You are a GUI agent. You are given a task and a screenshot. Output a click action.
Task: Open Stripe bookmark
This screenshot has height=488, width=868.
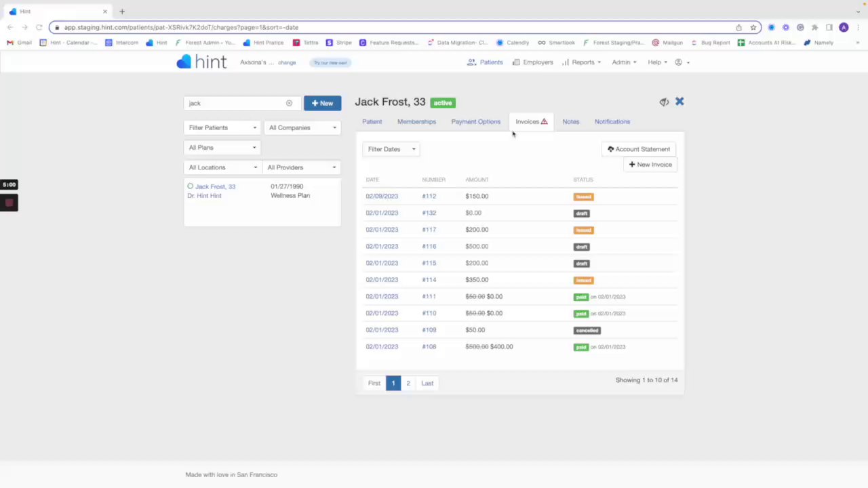coord(339,43)
